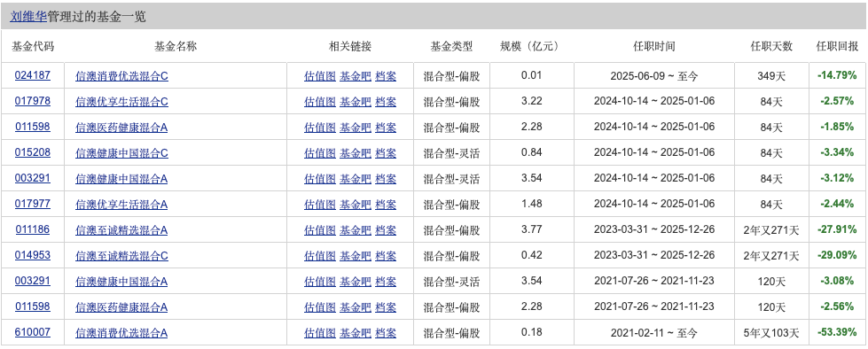Open fund code 014953
Image resolution: width=868 pixels, height=349 pixels.
33,255
